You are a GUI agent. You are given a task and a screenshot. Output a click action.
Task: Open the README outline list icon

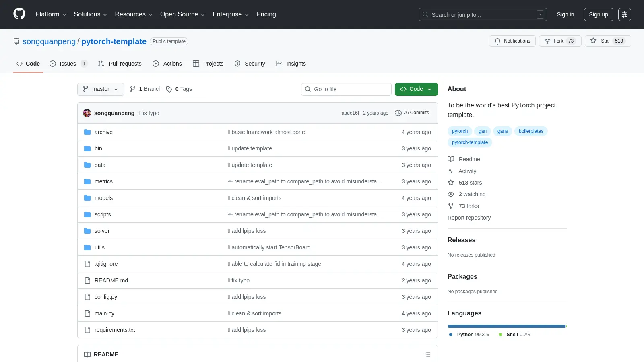pyautogui.click(x=427, y=355)
